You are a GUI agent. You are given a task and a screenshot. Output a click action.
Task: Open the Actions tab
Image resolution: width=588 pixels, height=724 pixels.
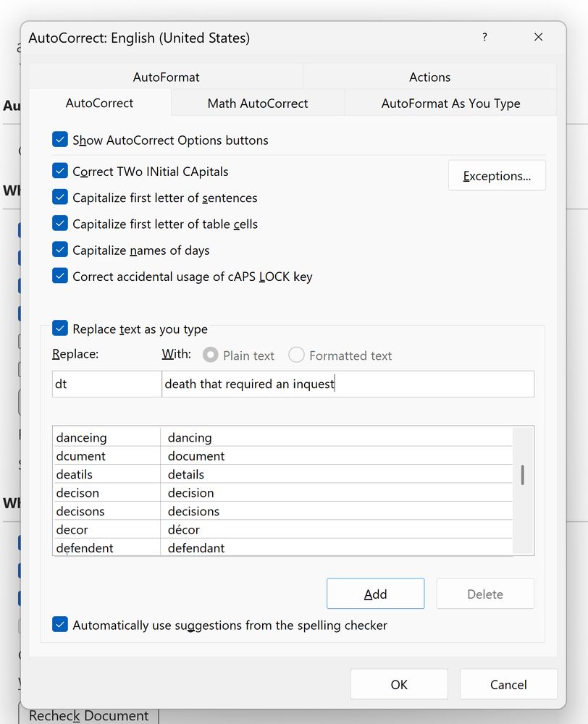[429, 77]
